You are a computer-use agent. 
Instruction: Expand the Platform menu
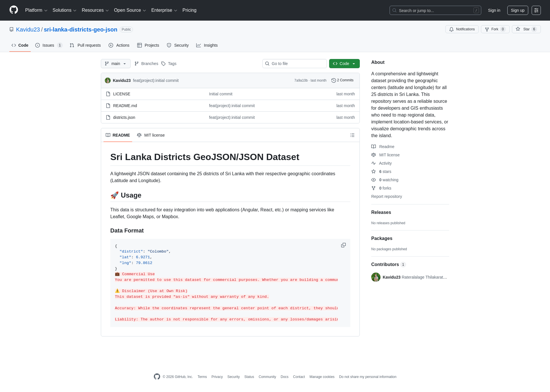[x=36, y=10]
